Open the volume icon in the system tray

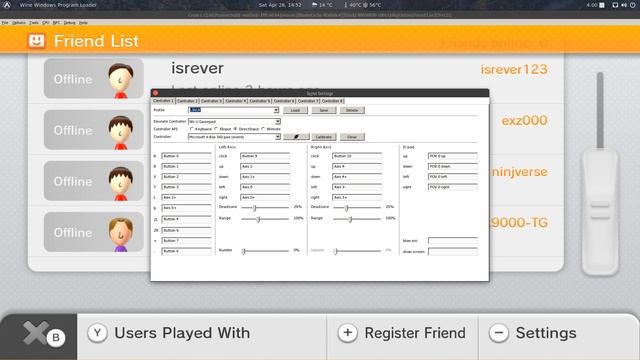[x=624, y=5]
